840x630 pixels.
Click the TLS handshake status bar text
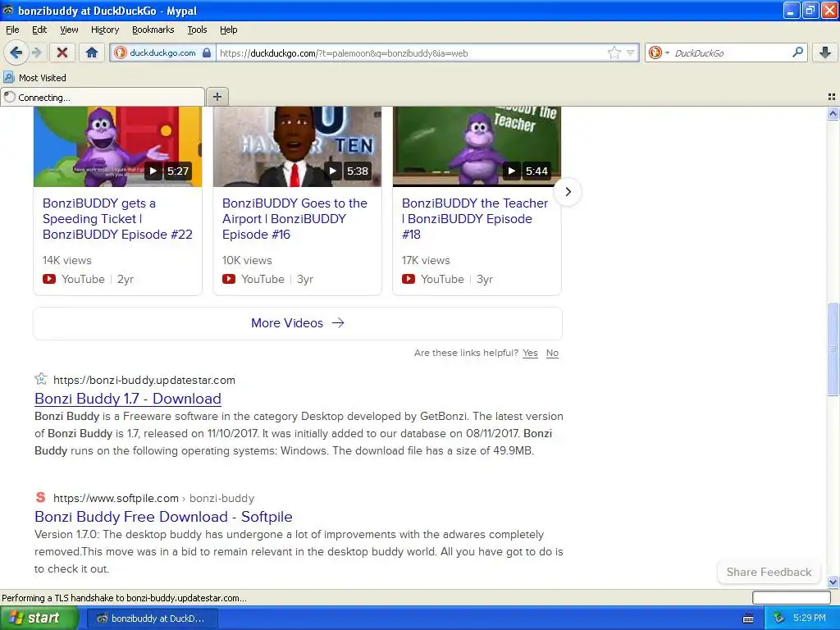(x=125, y=598)
